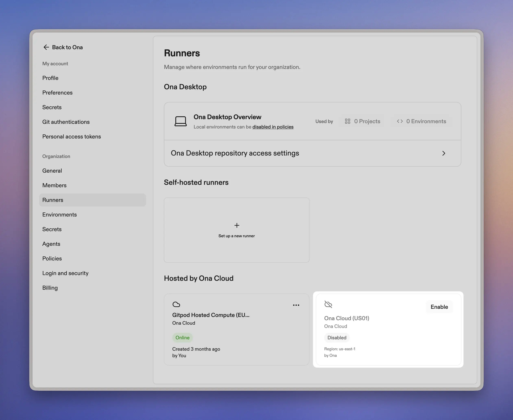Screen dimensions: 513x420
Task: Go to Profile in My account
Action: 50,78
